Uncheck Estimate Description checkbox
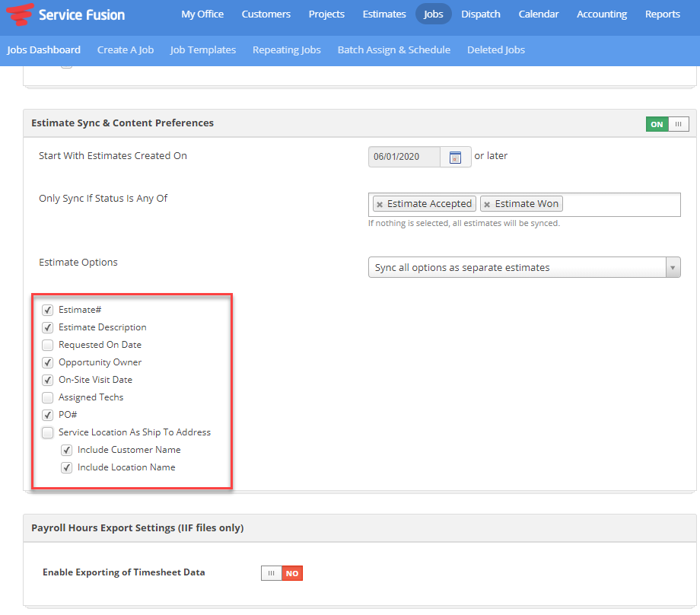The height and width of the screenshot is (615, 700). pyautogui.click(x=47, y=327)
